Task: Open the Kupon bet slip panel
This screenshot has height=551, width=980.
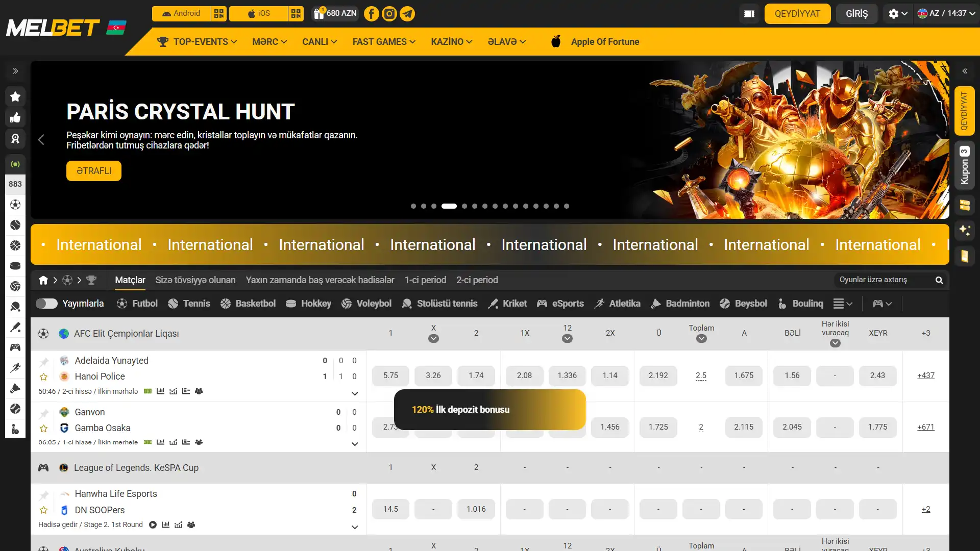Action: point(965,165)
